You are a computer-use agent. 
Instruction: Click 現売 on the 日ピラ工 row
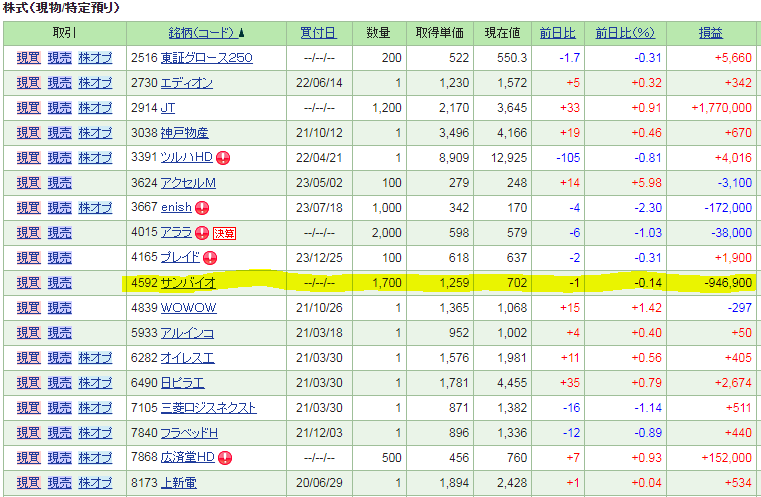coord(60,383)
